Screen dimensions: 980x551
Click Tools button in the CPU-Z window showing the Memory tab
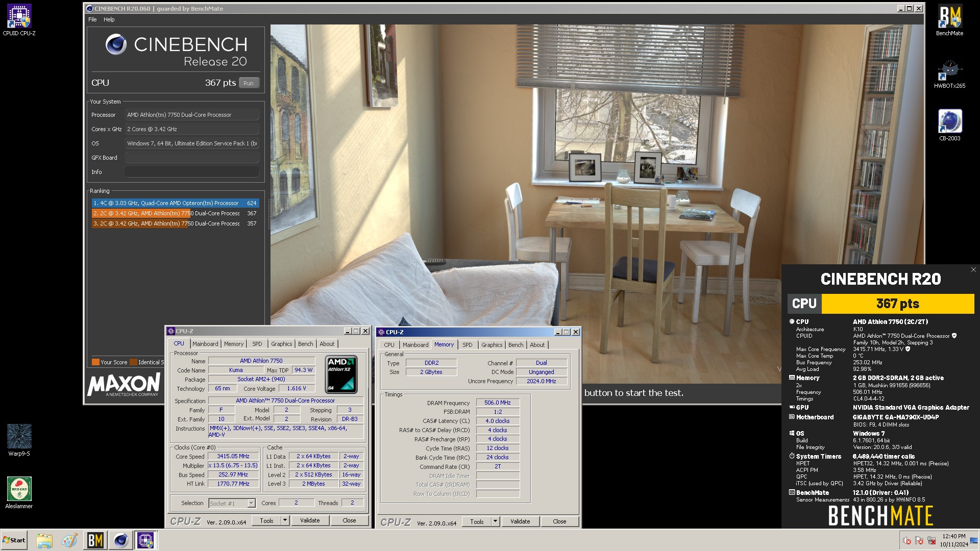point(477,521)
